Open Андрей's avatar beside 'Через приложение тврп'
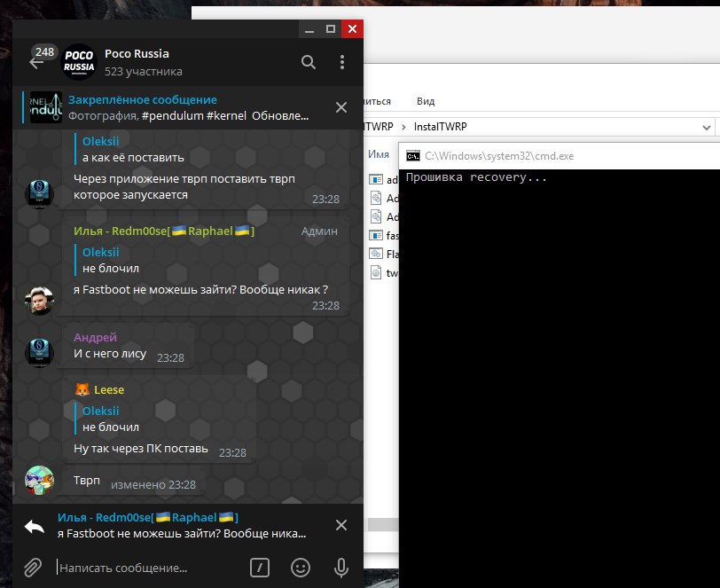 (x=39, y=193)
